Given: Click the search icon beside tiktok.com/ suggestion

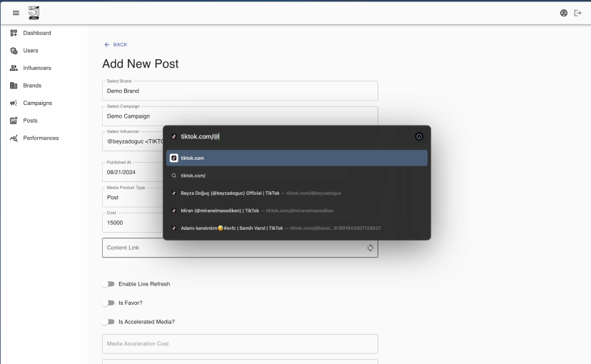Looking at the screenshot, I should pyautogui.click(x=173, y=176).
